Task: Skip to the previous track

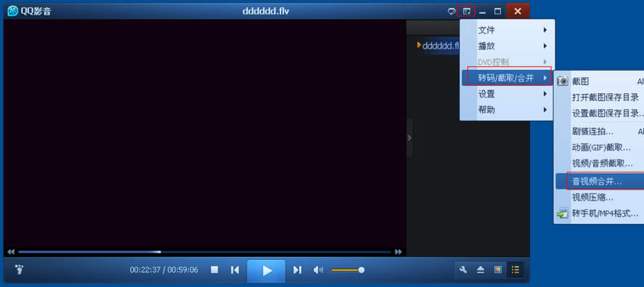Action: click(x=235, y=270)
